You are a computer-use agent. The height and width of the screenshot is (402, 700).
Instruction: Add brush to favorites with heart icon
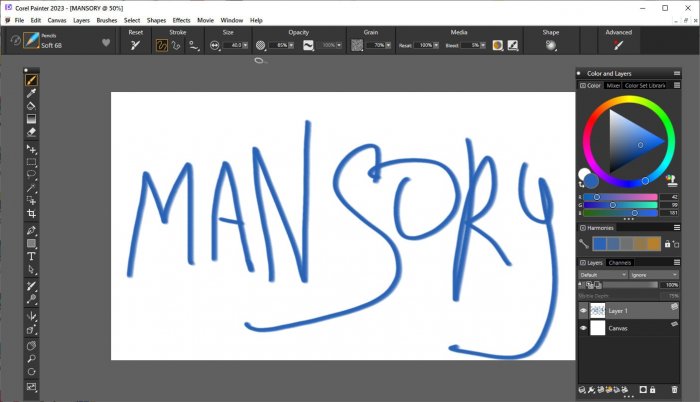(106, 42)
